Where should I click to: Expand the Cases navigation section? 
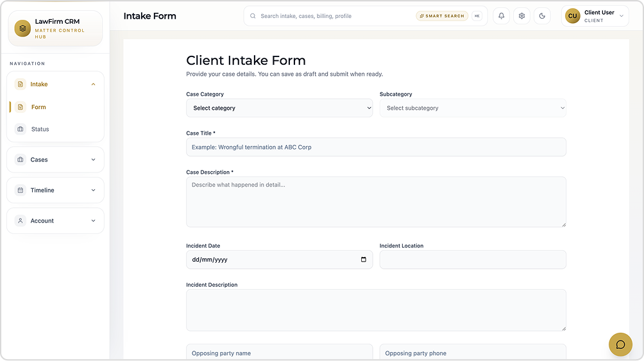(x=93, y=160)
